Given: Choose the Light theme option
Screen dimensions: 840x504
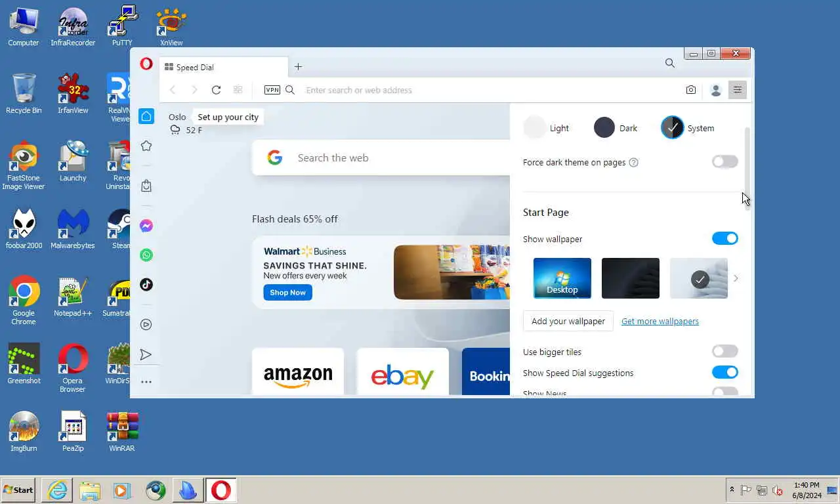Looking at the screenshot, I should (x=547, y=128).
